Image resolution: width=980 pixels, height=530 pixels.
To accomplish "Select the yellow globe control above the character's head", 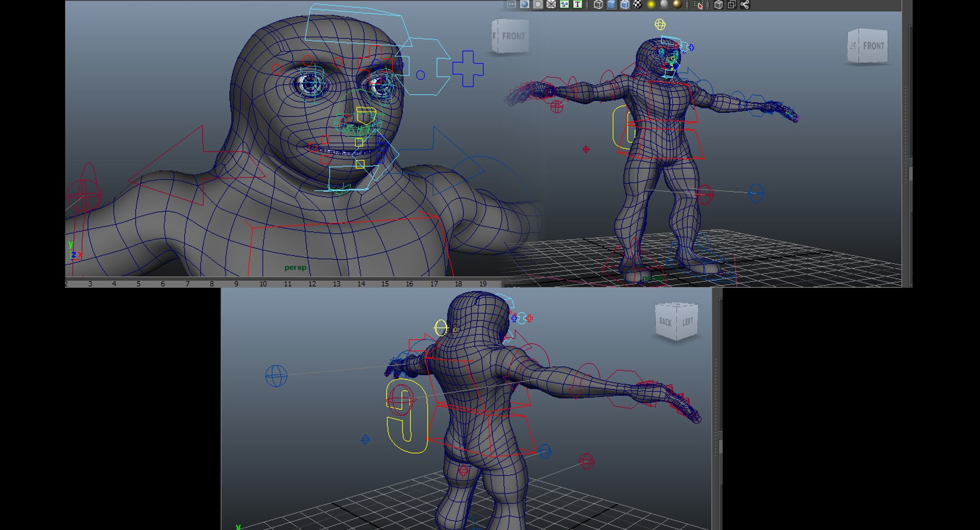I will [660, 25].
